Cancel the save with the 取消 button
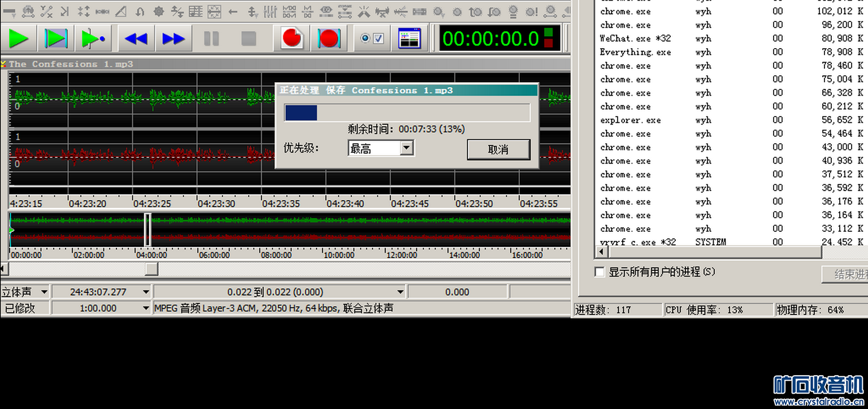The height and width of the screenshot is (409, 868). 498,149
